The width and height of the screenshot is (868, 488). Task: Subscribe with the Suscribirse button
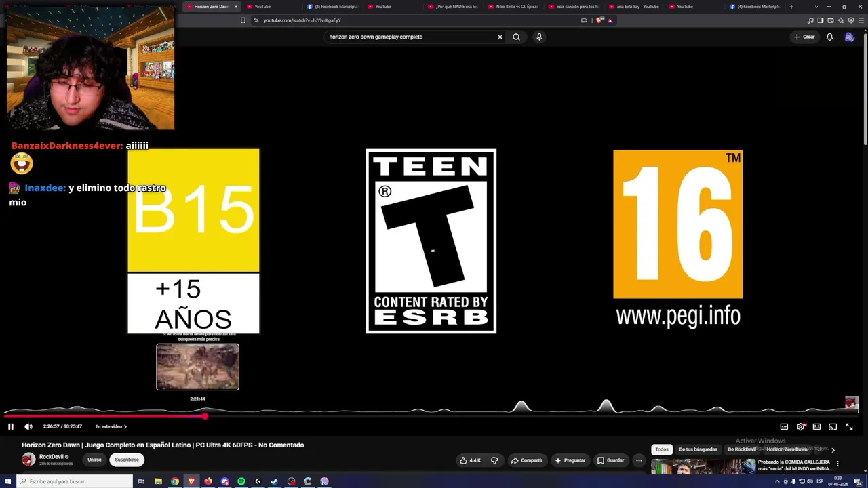click(127, 460)
